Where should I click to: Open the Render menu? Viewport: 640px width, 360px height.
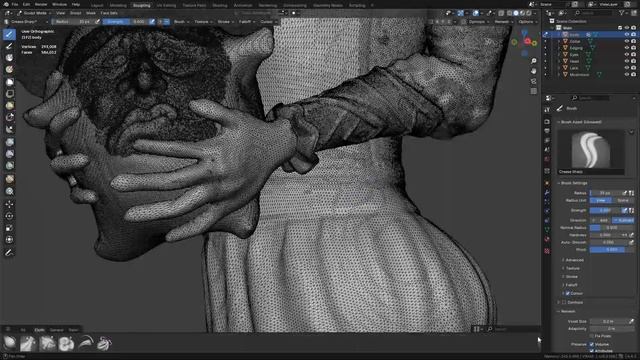pos(41,4)
